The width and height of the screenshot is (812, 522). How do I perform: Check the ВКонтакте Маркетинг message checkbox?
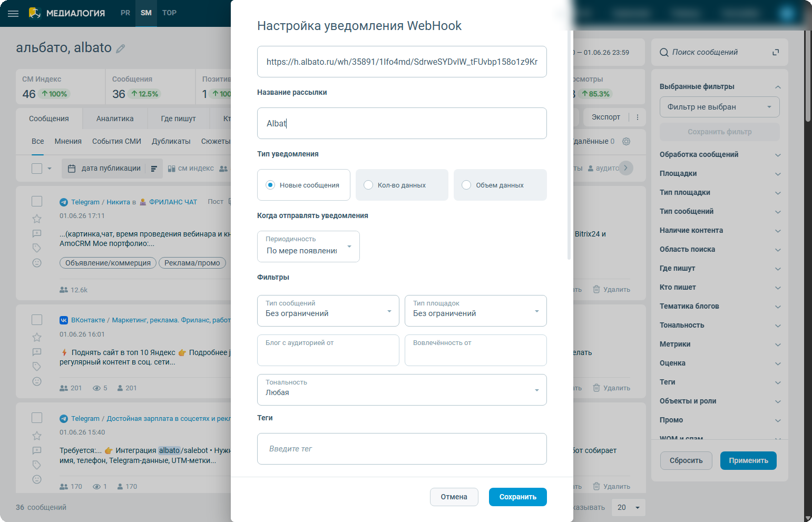click(37, 320)
